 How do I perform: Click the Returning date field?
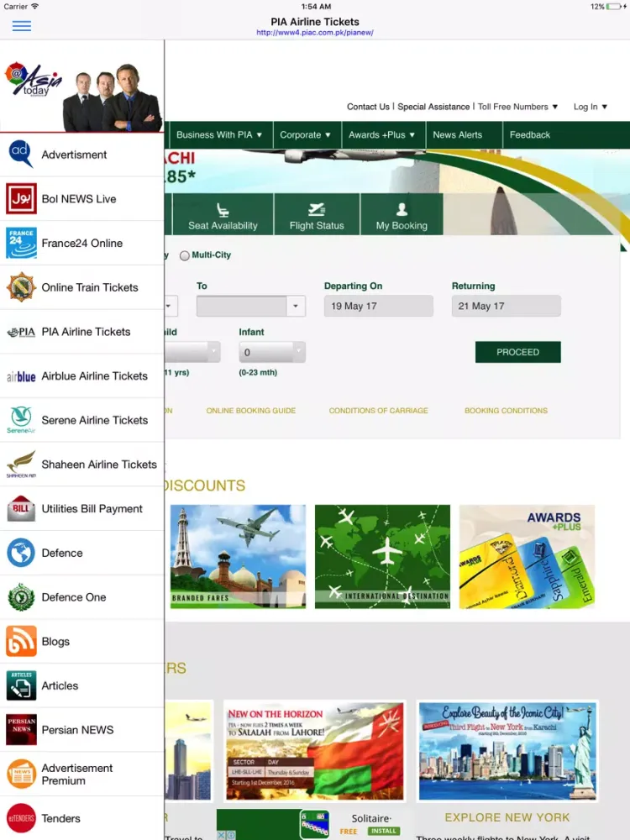click(x=507, y=306)
